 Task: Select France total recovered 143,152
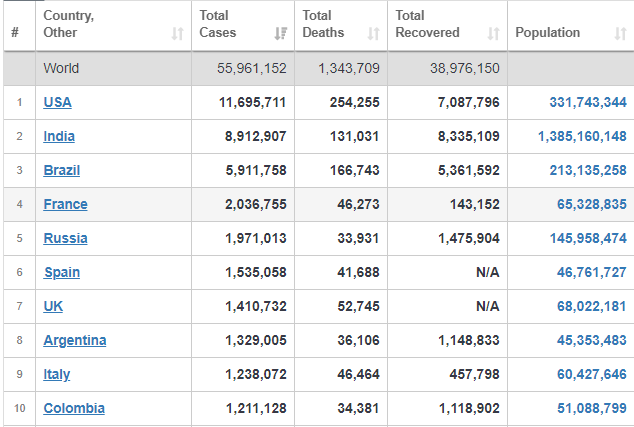(475, 204)
